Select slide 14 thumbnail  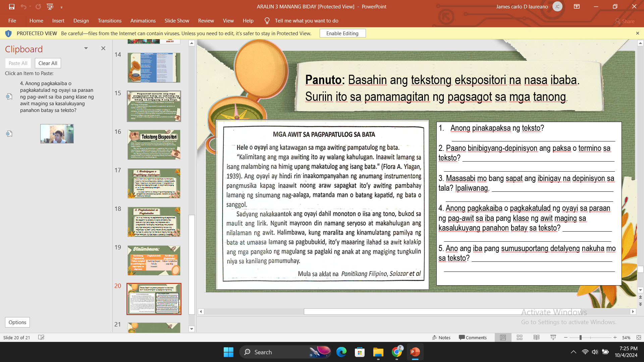tap(154, 67)
